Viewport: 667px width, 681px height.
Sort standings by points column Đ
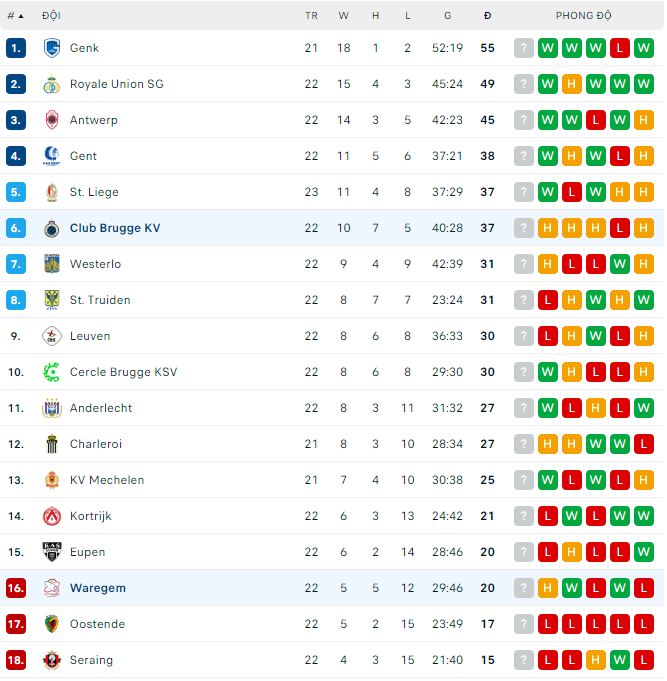(x=487, y=16)
